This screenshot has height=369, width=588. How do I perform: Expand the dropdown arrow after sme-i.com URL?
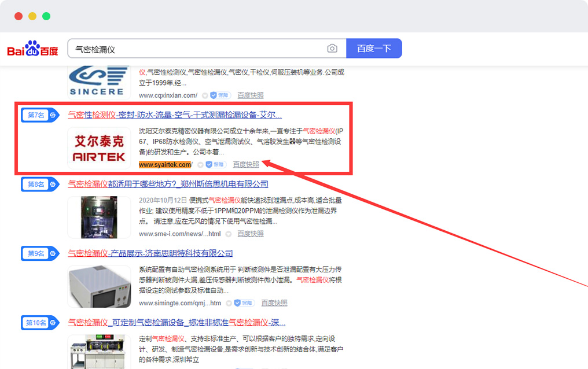(229, 234)
